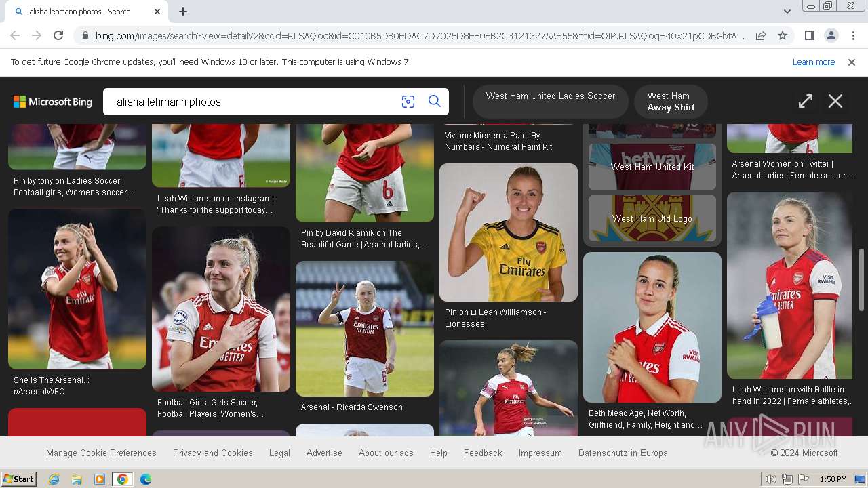Open Manage Cookie Preferences link

tap(101, 453)
